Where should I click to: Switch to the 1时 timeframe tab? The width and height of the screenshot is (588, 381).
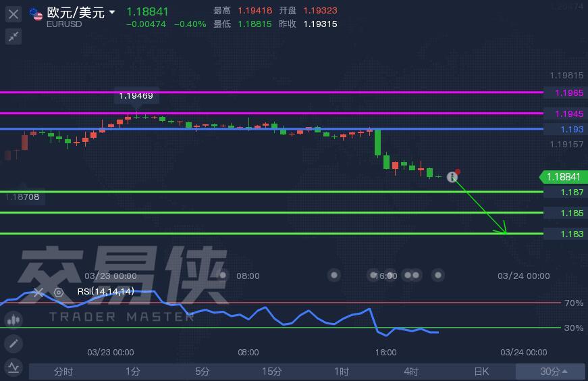tap(342, 372)
